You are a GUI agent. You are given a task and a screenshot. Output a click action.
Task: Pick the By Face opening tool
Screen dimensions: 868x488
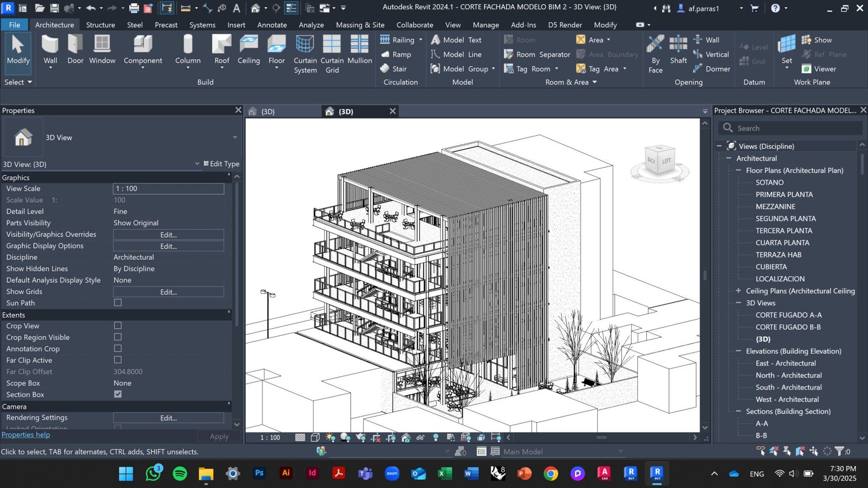click(x=655, y=54)
